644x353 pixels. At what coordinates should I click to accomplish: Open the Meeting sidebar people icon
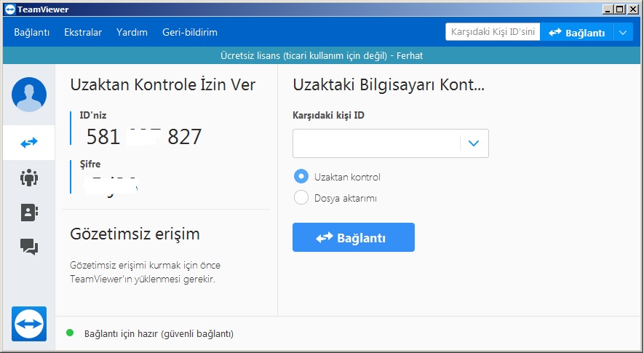coord(29,178)
